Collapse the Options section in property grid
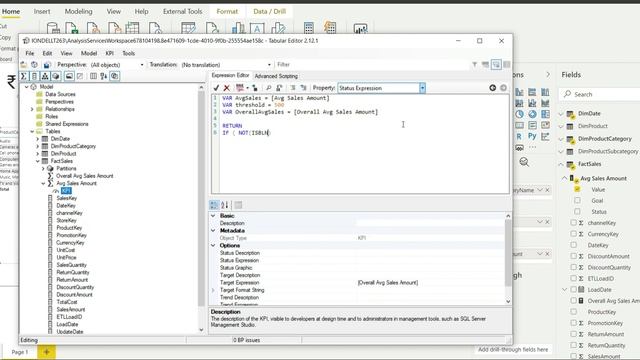 (x=213, y=245)
